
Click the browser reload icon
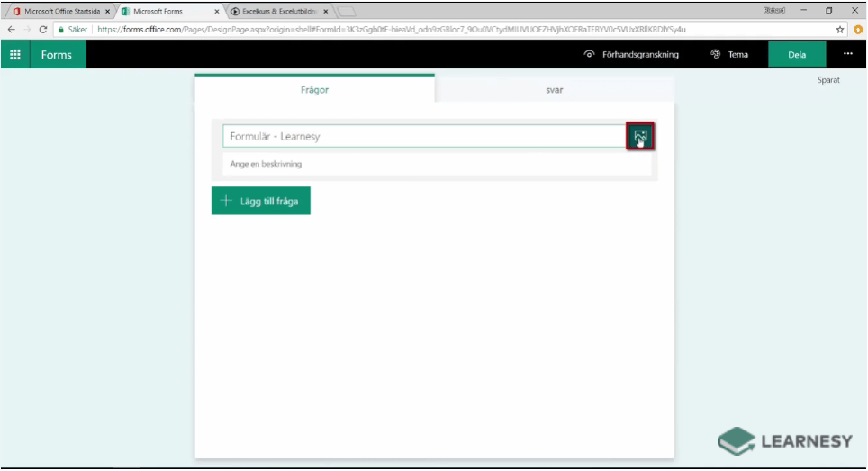click(x=42, y=29)
